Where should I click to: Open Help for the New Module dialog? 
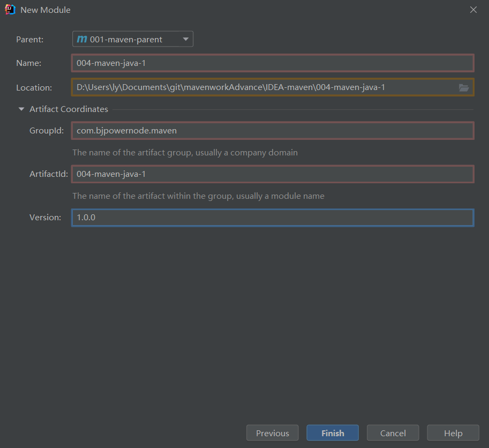(453, 433)
